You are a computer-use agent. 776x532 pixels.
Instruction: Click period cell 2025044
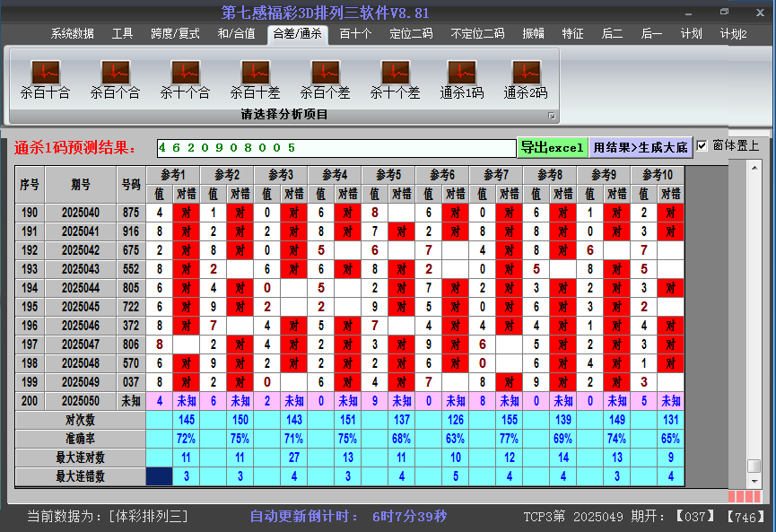[81, 288]
